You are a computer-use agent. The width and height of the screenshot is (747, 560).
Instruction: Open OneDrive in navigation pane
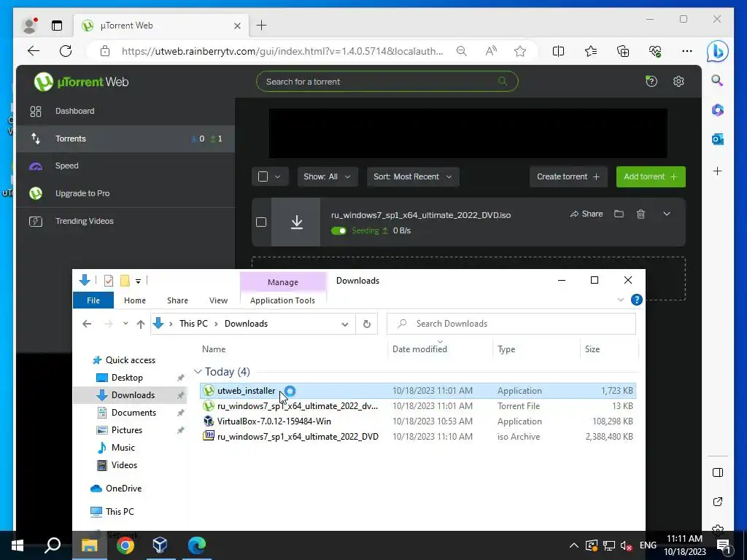[123, 489]
